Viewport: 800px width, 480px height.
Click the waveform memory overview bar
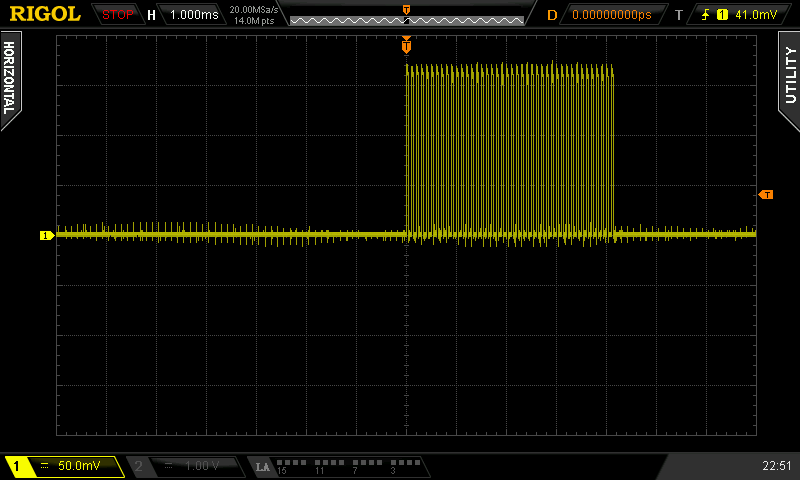[x=407, y=20]
